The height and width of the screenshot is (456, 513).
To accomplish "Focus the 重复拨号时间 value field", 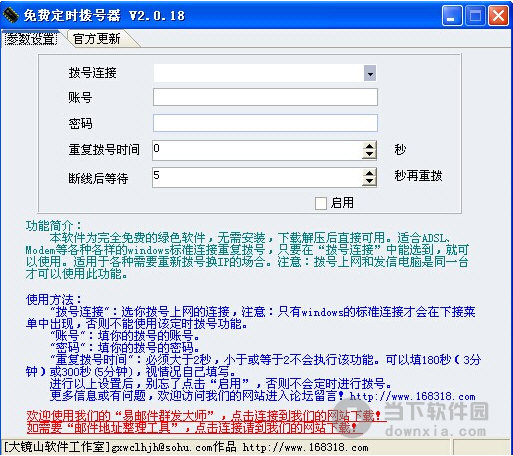I will 257,150.
